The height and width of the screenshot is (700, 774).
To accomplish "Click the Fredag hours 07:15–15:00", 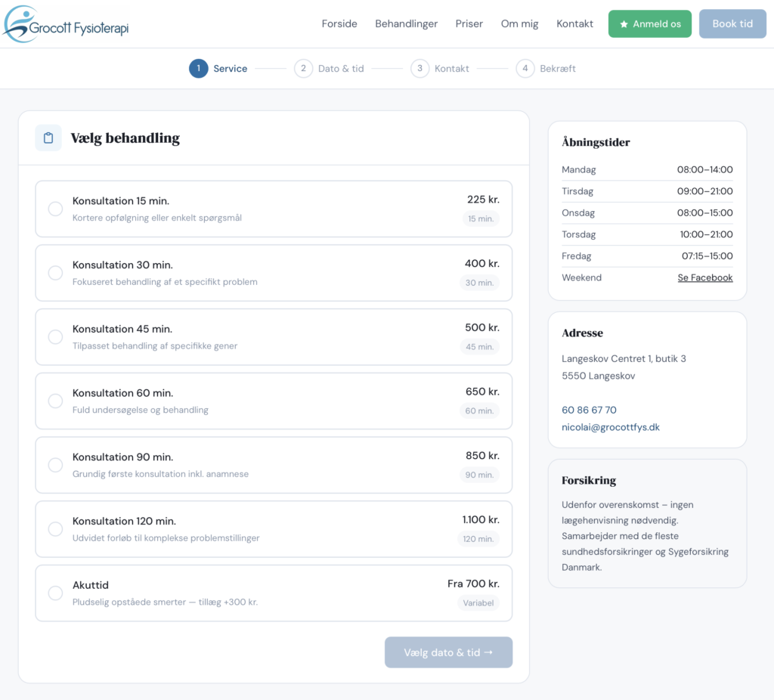I will [x=707, y=256].
